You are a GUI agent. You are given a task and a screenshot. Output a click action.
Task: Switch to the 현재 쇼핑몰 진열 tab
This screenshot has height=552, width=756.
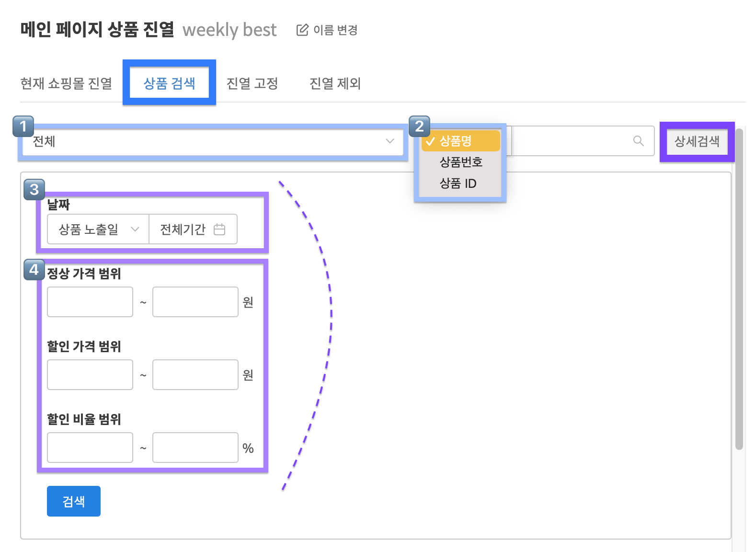pyautogui.click(x=66, y=83)
